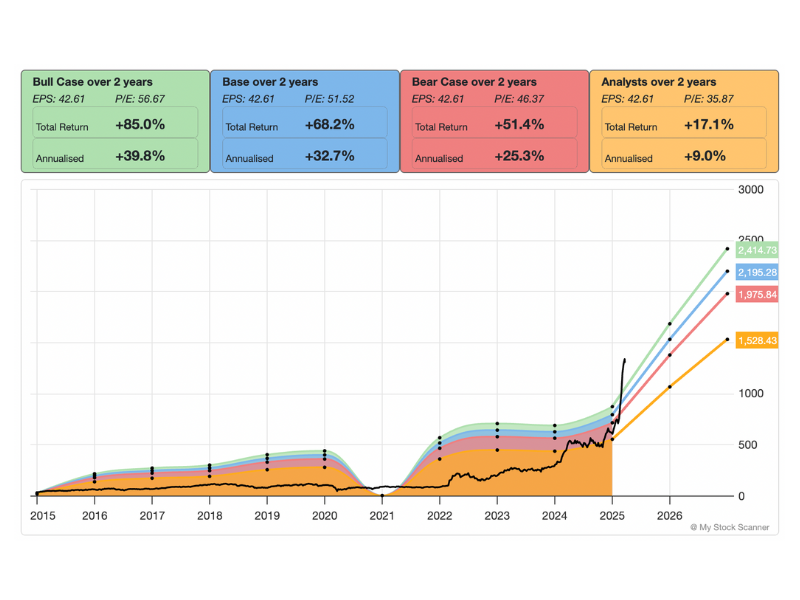Viewport: 800px width, 600px height.
Task: Click Bear Case Total Return +51.4% box
Action: tap(493, 126)
